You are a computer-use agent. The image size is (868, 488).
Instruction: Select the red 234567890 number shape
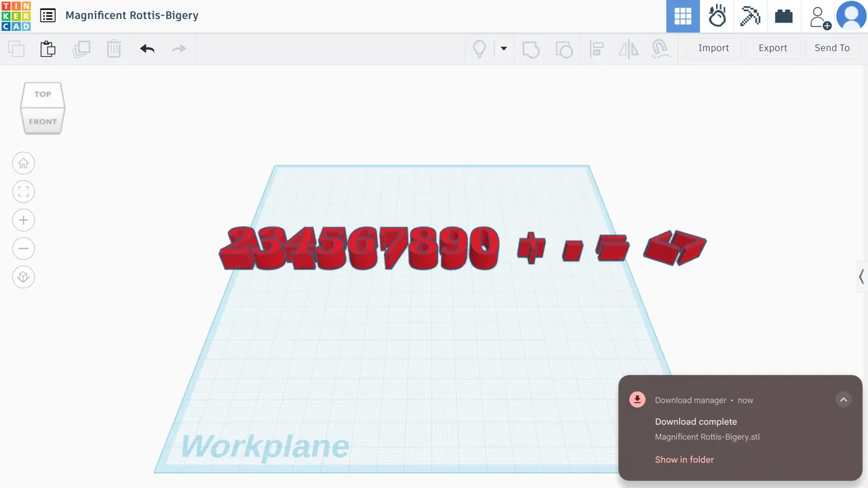[x=359, y=248]
